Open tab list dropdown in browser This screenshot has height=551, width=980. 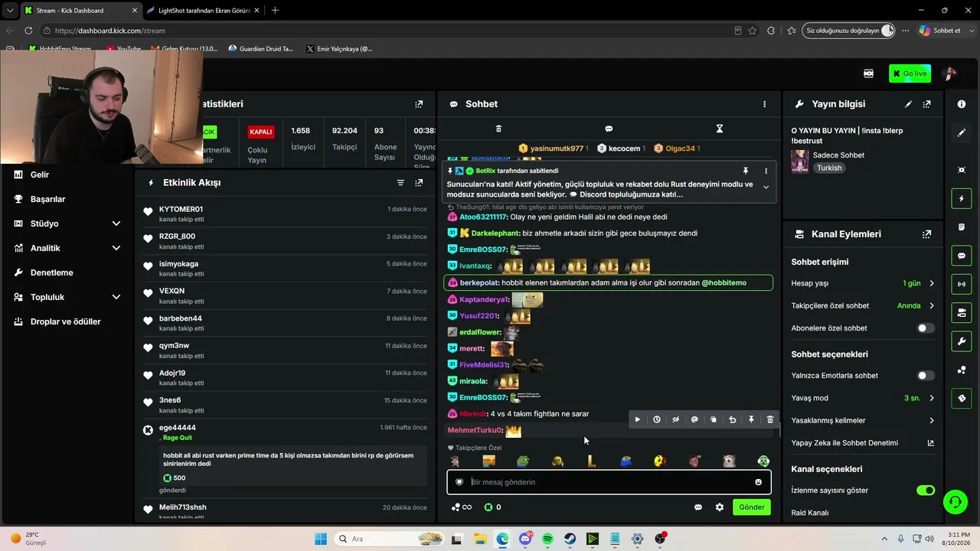pyautogui.click(x=9, y=11)
